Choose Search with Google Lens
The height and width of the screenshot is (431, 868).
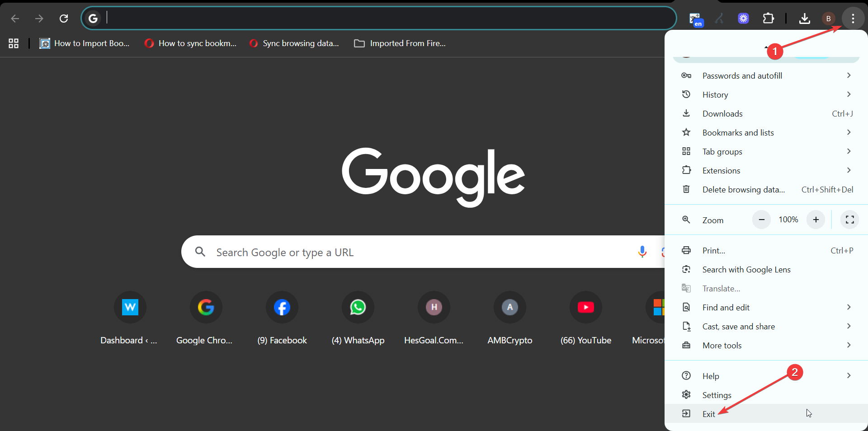[766, 270]
